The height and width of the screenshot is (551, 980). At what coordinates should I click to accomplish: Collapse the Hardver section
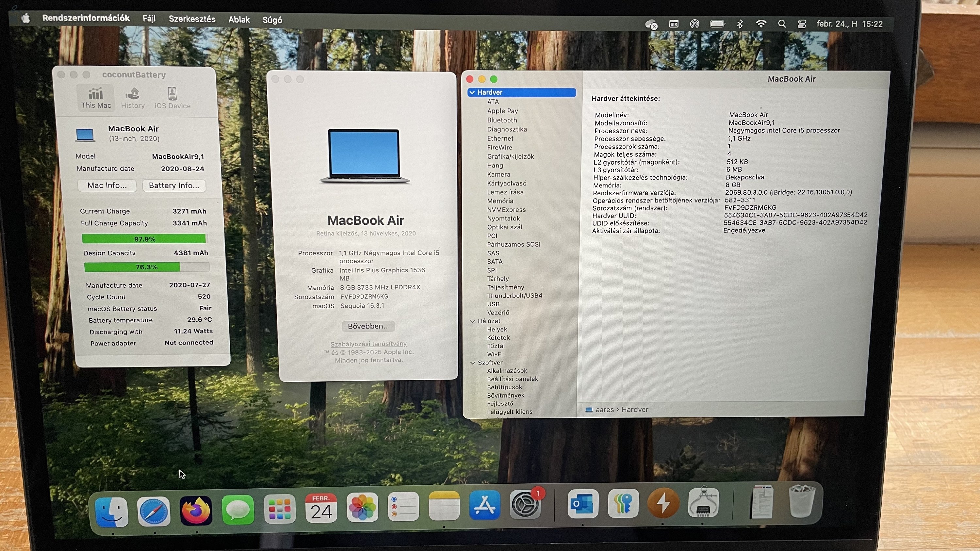[472, 92]
